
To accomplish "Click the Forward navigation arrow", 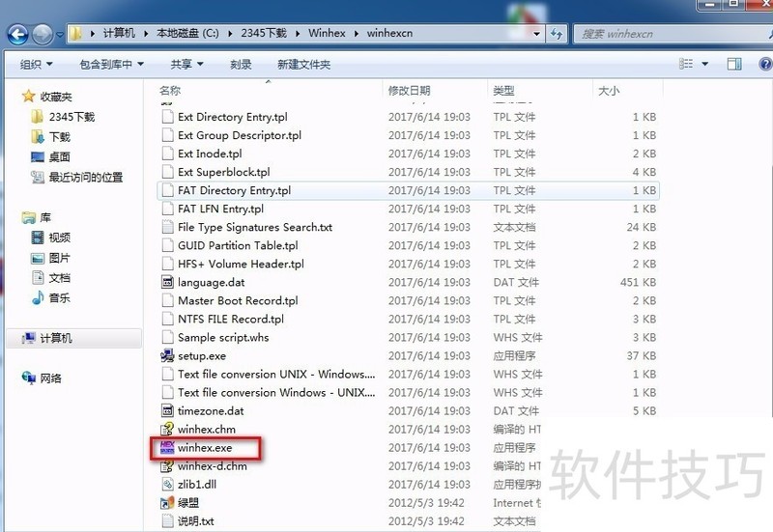I will coord(43,35).
